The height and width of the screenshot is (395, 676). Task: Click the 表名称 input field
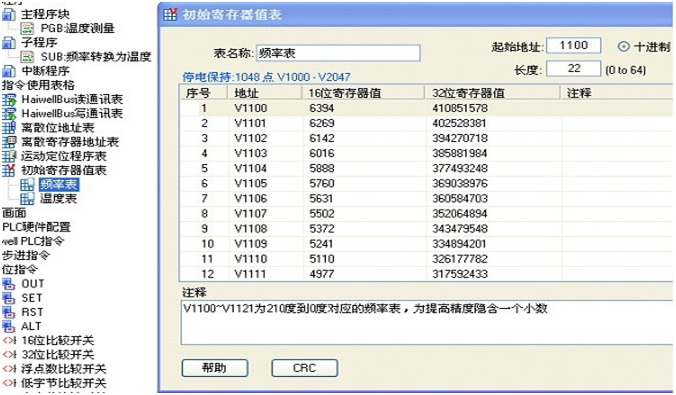coord(338,53)
